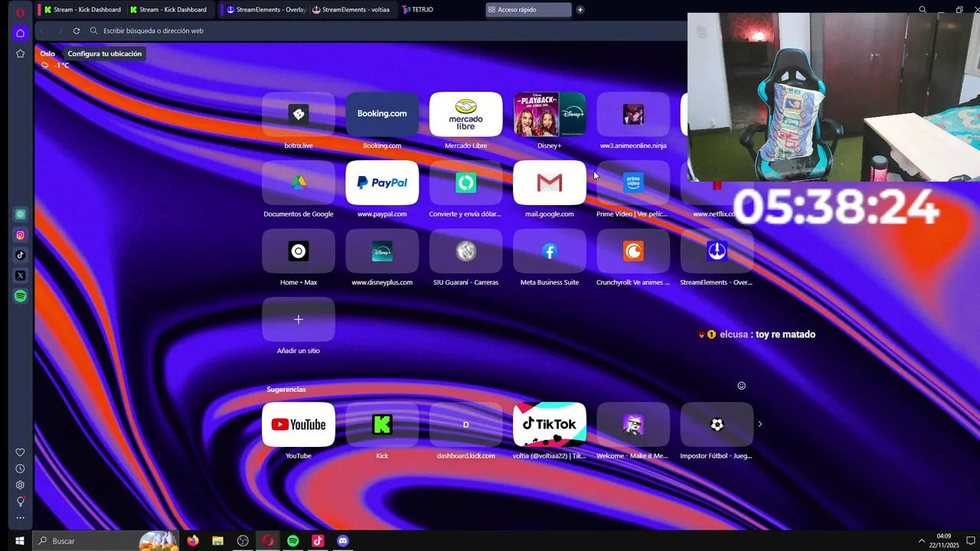The width and height of the screenshot is (980, 551).
Task: Open File Explorer from the taskbar
Action: point(217,541)
